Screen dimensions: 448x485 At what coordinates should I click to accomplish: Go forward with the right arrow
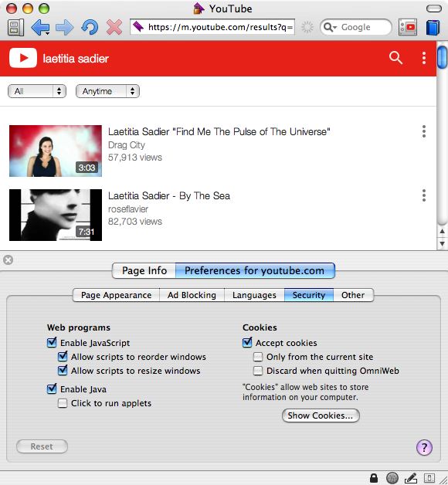[x=65, y=27]
